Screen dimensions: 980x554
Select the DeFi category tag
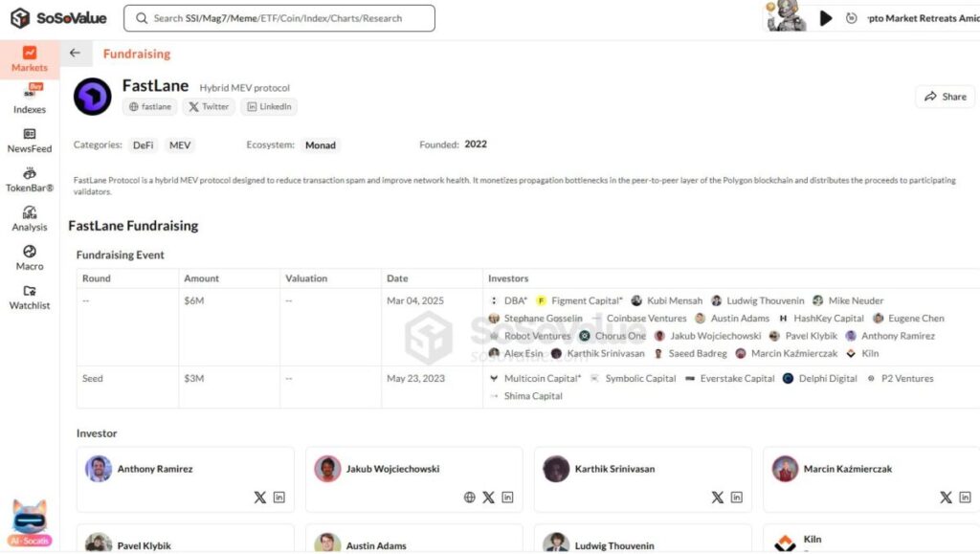(144, 144)
